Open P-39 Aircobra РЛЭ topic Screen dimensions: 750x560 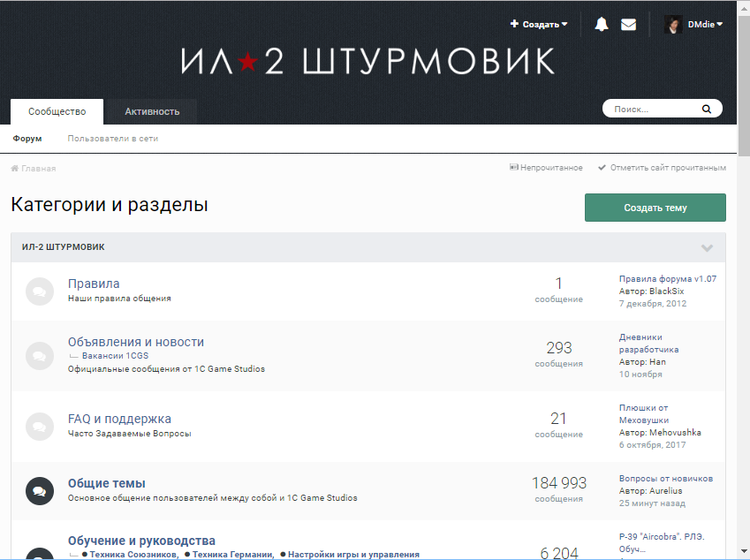coord(662,543)
